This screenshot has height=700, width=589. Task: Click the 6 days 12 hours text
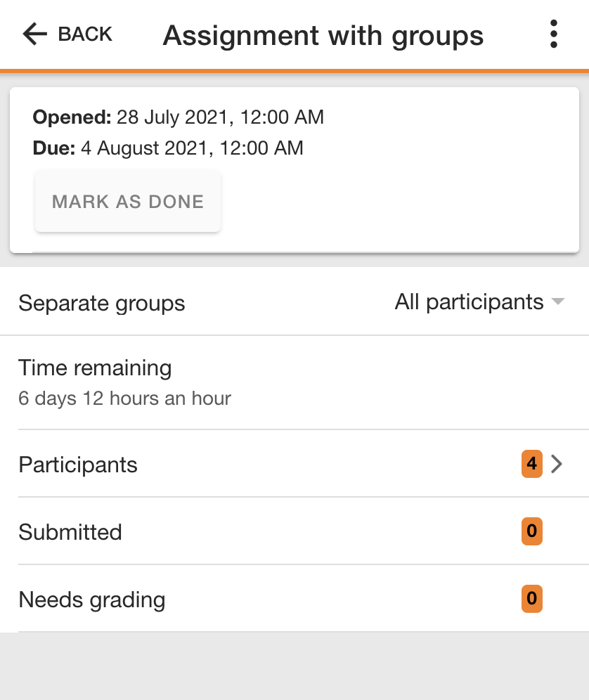point(124,398)
